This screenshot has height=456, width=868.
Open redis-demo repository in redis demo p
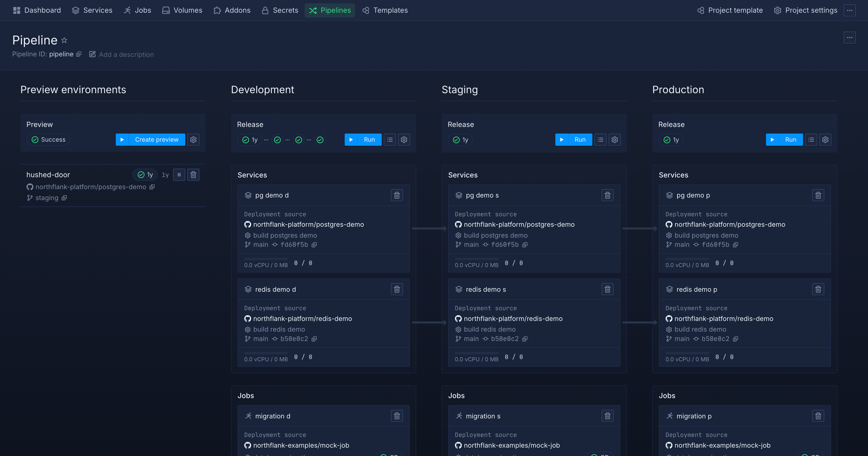click(724, 319)
